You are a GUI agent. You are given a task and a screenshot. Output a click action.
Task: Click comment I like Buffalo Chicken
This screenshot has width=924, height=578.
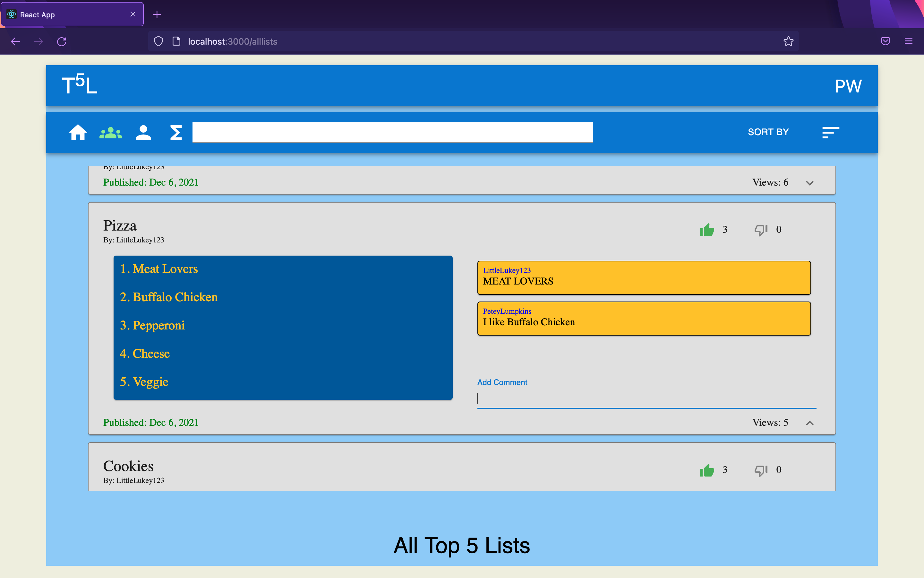coord(529,322)
